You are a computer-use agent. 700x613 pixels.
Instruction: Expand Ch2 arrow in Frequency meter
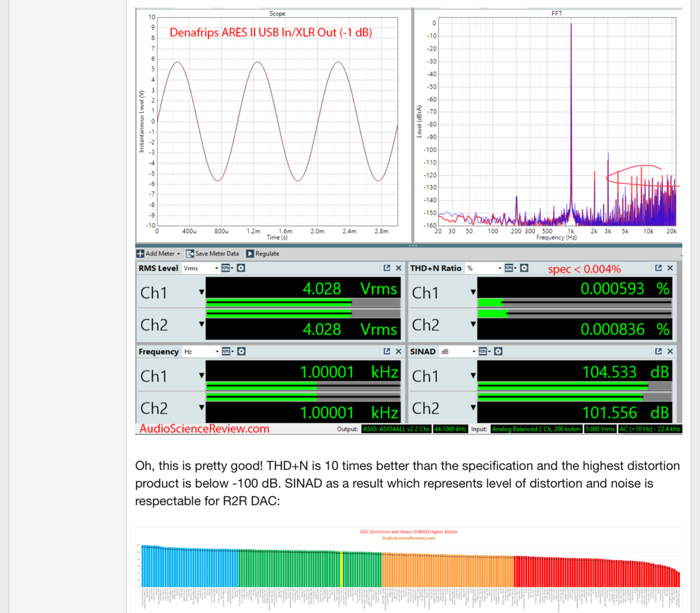[x=201, y=408]
